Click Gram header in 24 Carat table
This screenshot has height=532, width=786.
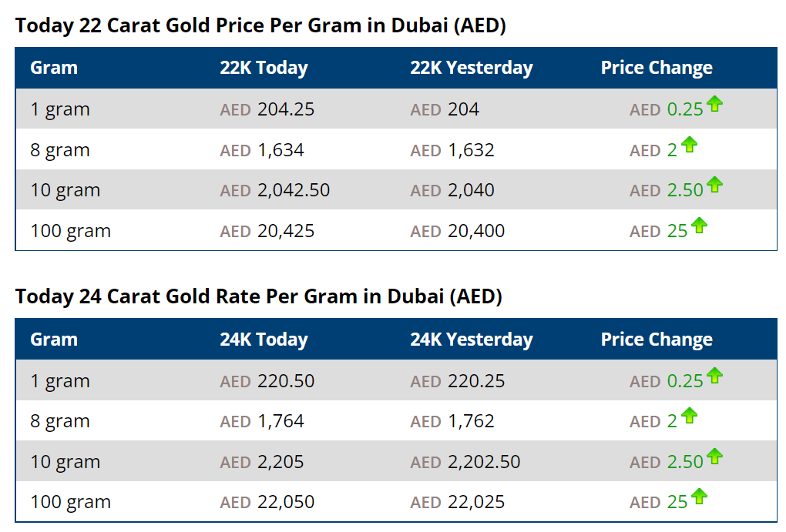(x=54, y=340)
